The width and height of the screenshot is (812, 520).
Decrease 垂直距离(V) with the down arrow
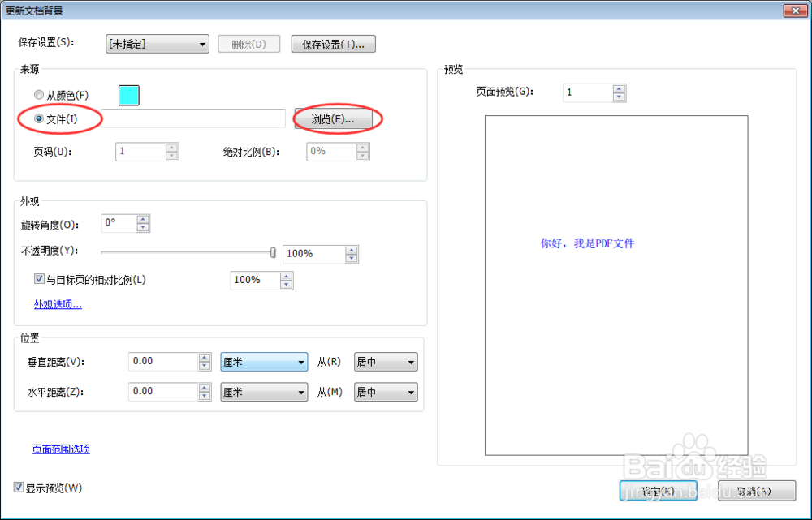tap(205, 366)
